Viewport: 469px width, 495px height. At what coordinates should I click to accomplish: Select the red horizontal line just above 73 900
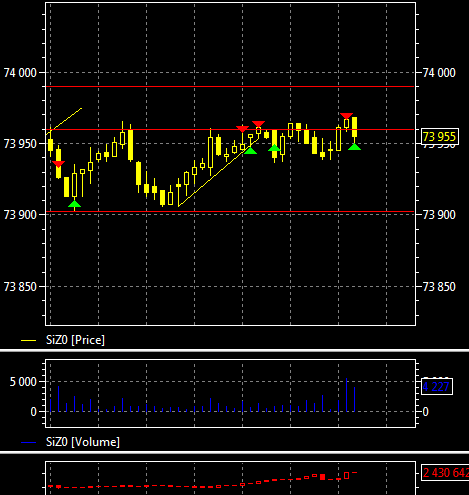click(230, 211)
